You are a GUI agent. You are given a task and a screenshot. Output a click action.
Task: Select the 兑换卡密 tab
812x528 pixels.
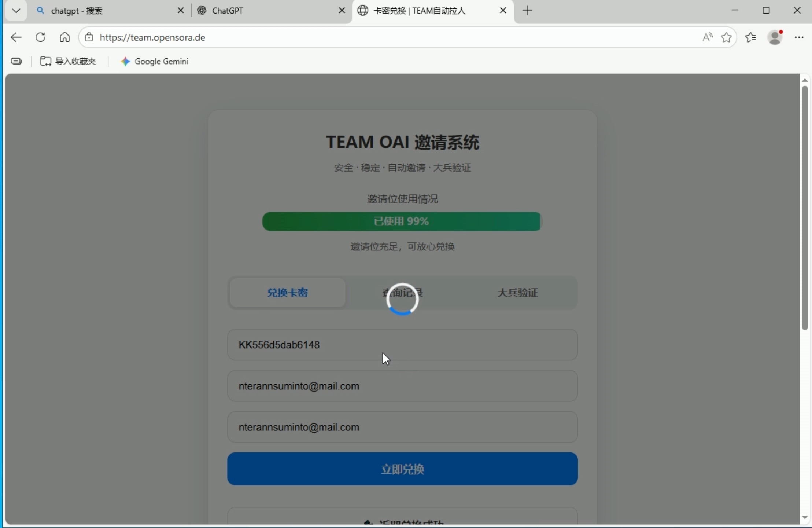pyautogui.click(x=287, y=293)
